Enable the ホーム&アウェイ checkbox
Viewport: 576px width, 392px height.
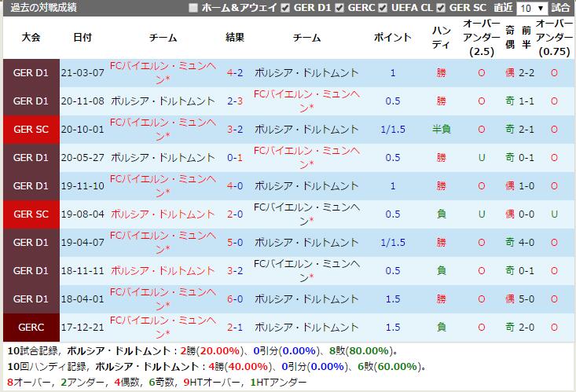(193, 8)
